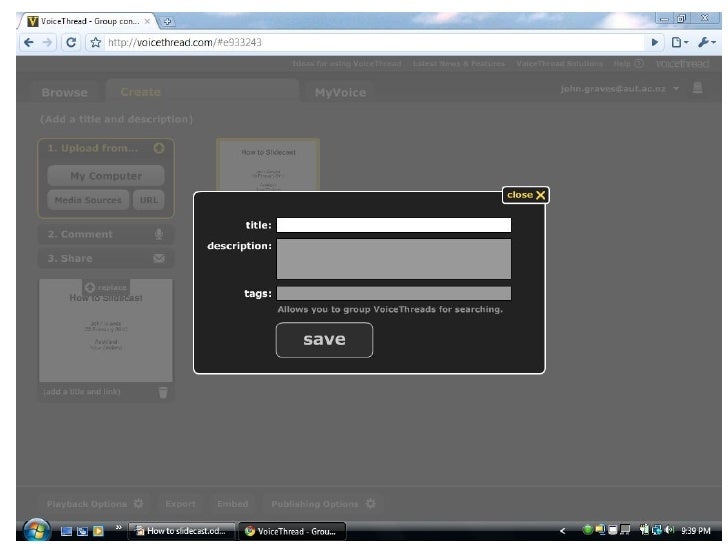The height and width of the screenshot is (546, 728).
Task: Click the tags input field
Action: (x=394, y=293)
